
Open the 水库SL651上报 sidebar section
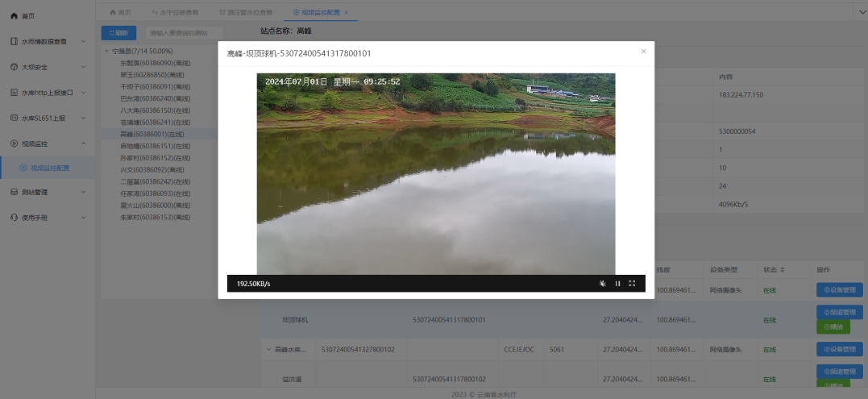tap(48, 118)
